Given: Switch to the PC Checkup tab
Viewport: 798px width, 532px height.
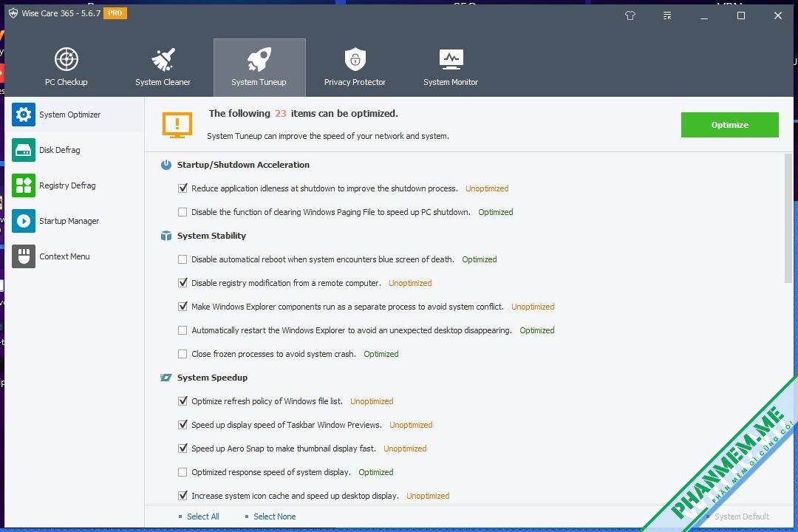Looking at the screenshot, I should [66, 67].
